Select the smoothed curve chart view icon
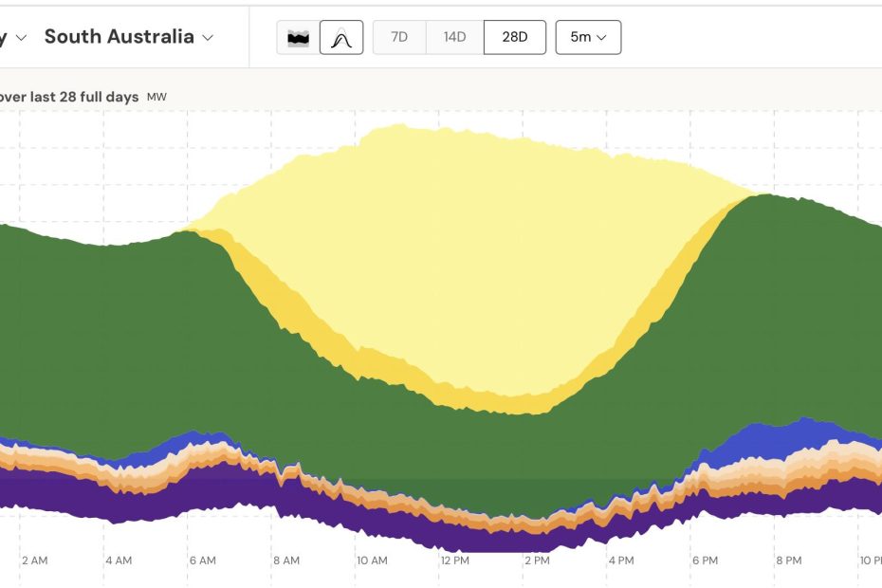 click(340, 36)
